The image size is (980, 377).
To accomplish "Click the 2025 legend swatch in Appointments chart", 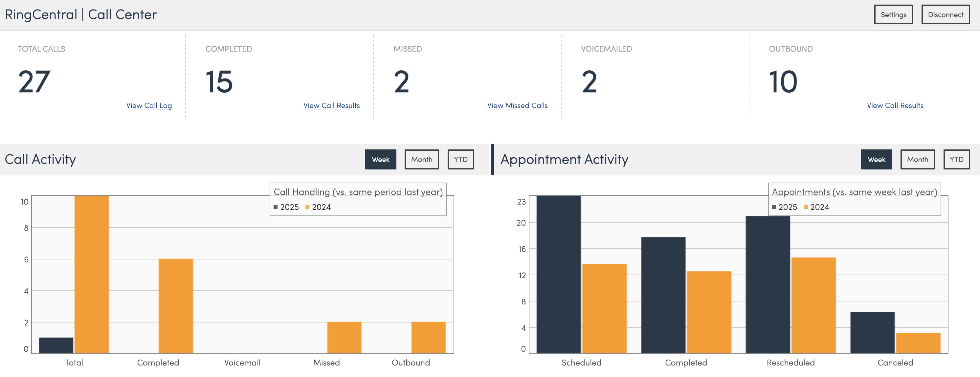I will click(x=774, y=207).
